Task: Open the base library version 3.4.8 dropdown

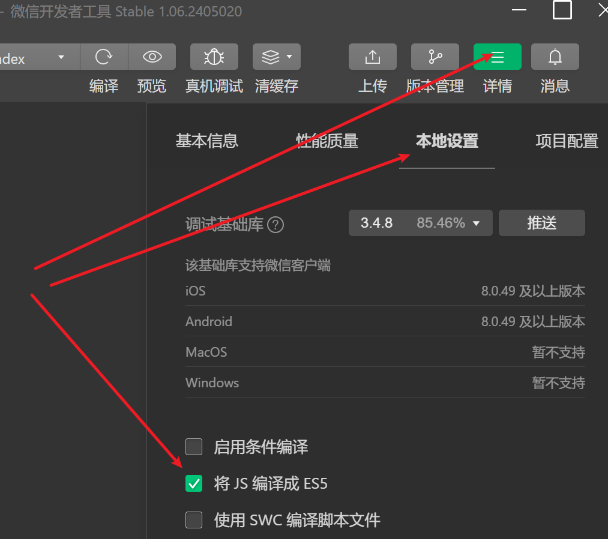Action: click(421, 223)
